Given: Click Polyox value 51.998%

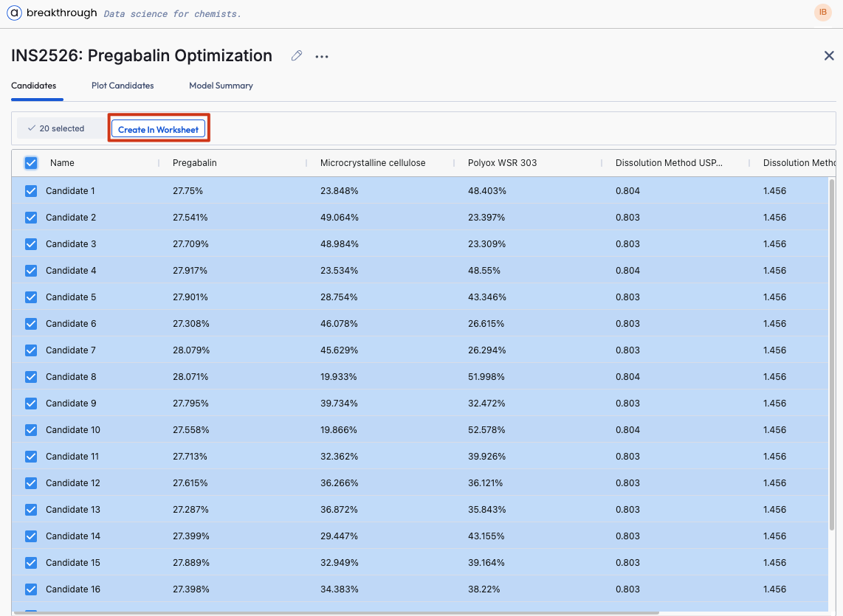Looking at the screenshot, I should point(486,377).
